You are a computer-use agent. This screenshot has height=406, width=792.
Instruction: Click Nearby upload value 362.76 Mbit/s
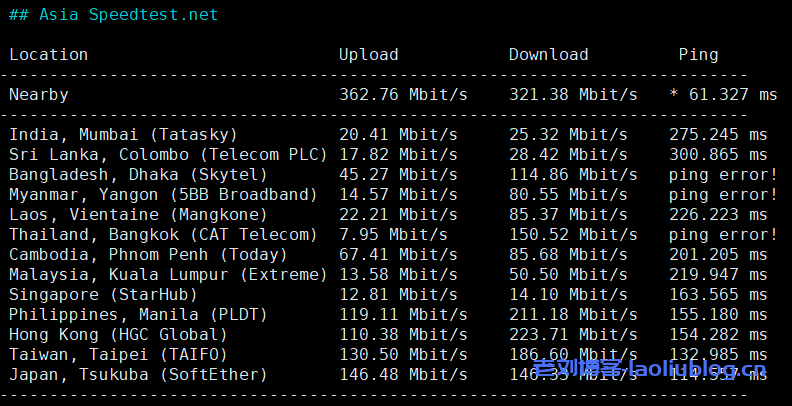(x=403, y=95)
